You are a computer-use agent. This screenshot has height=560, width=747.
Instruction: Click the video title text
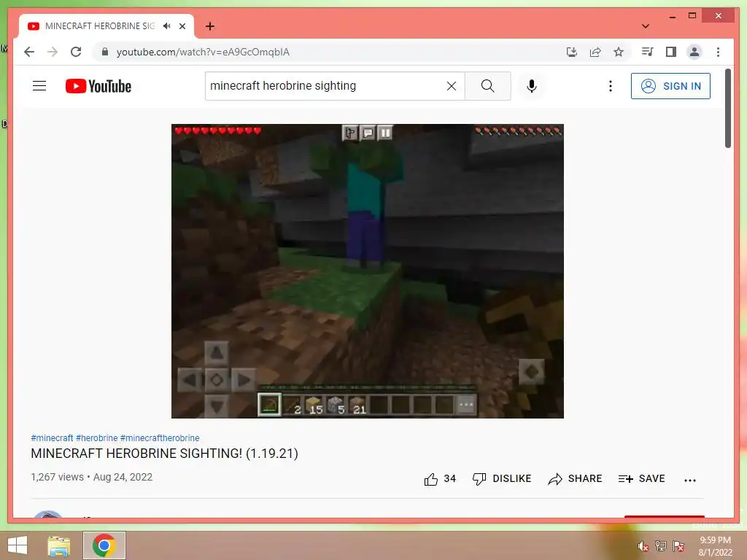point(164,454)
